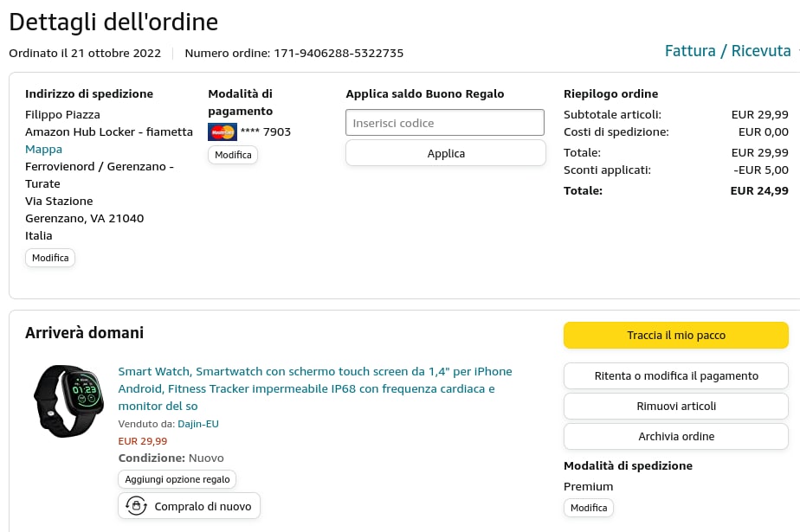Click the order number text

[294, 53]
